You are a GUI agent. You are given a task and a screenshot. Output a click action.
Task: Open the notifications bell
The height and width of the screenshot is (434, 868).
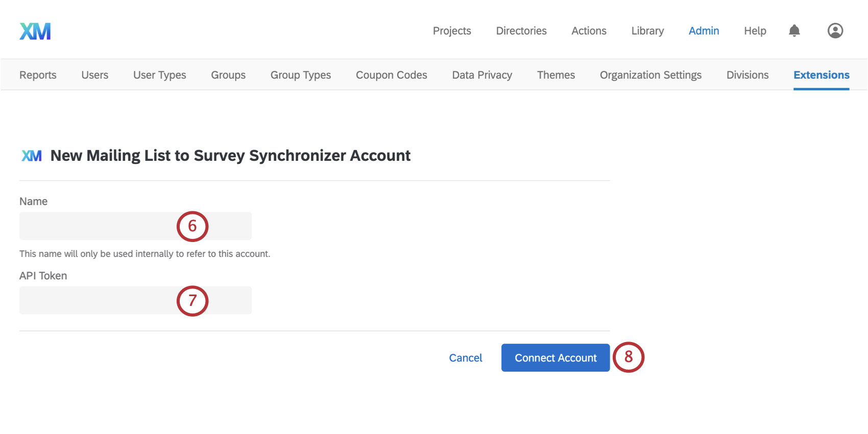point(794,31)
